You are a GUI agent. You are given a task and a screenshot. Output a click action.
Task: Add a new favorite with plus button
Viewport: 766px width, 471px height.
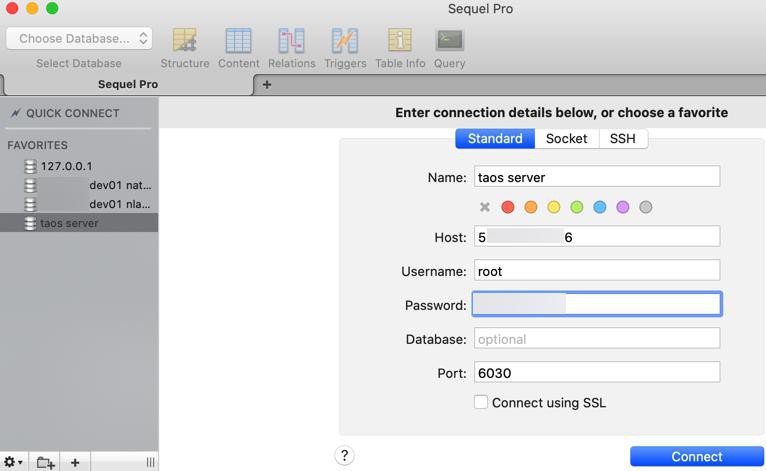click(x=75, y=462)
